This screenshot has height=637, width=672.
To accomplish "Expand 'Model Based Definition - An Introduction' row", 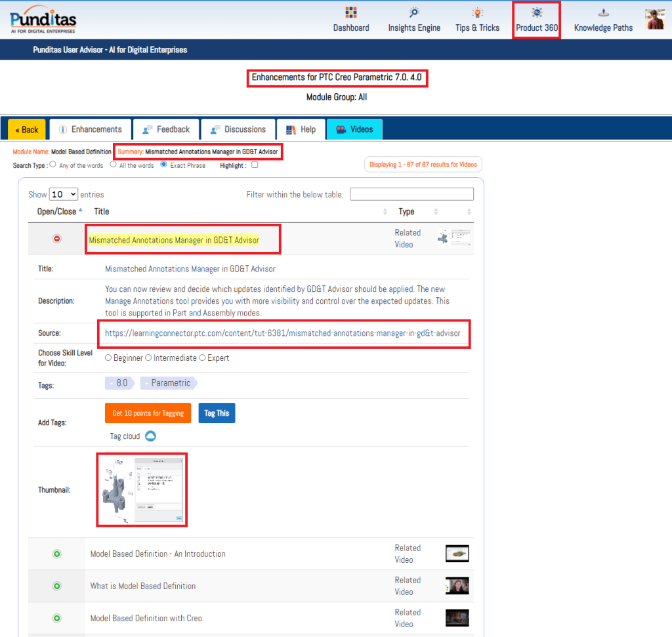I will click(56, 554).
